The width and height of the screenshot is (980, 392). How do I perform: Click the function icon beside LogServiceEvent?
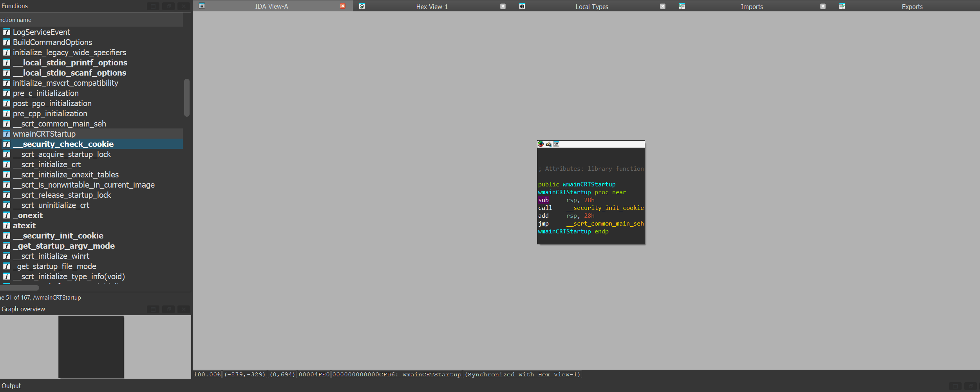pyautogui.click(x=7, y=32)
